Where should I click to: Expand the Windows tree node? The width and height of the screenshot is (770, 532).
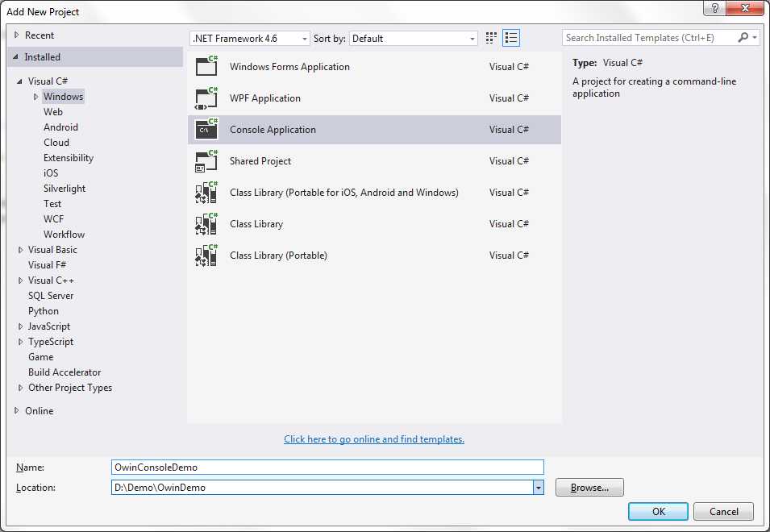[35, 97]
